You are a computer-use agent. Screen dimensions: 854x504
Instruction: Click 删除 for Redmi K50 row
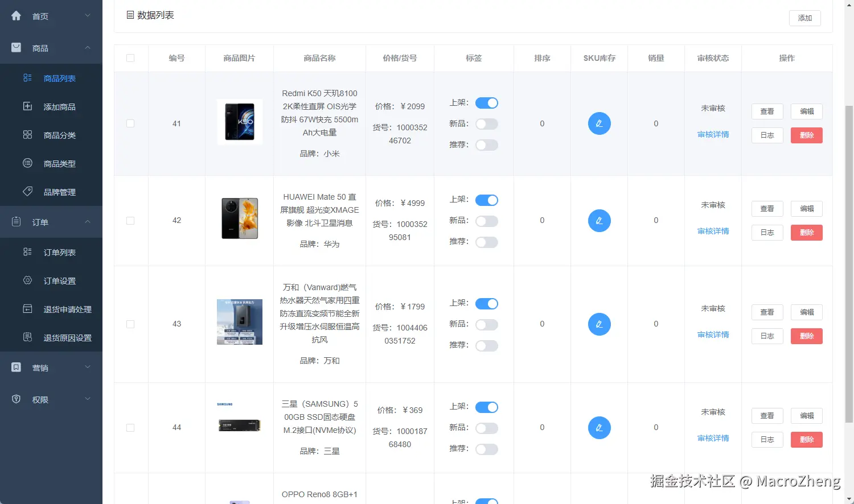(x=807, y=135)
